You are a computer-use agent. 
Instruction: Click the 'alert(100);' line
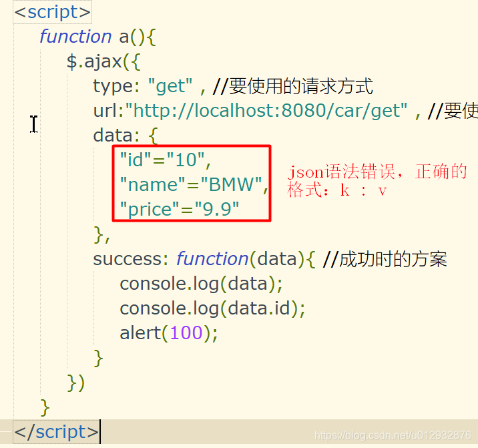tap(169, 333)
